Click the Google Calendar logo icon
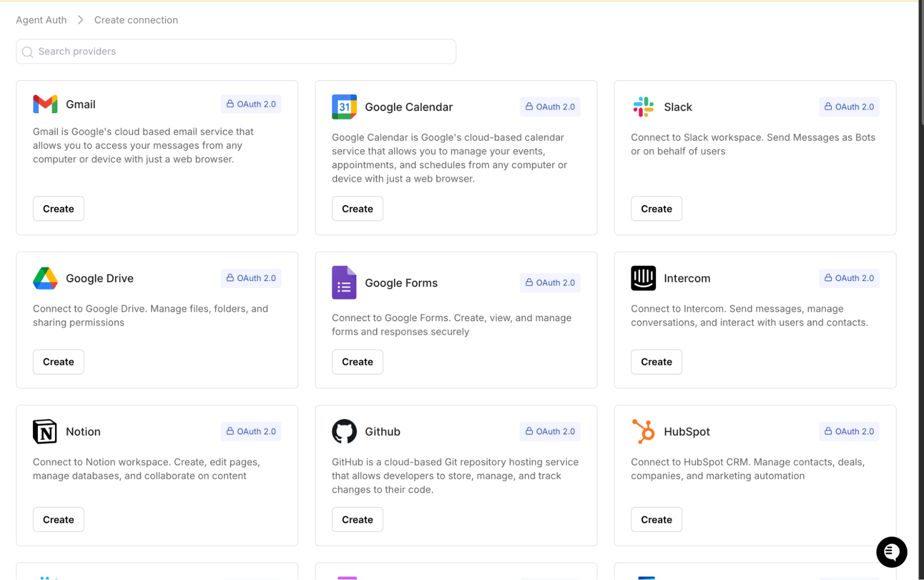 344,107
